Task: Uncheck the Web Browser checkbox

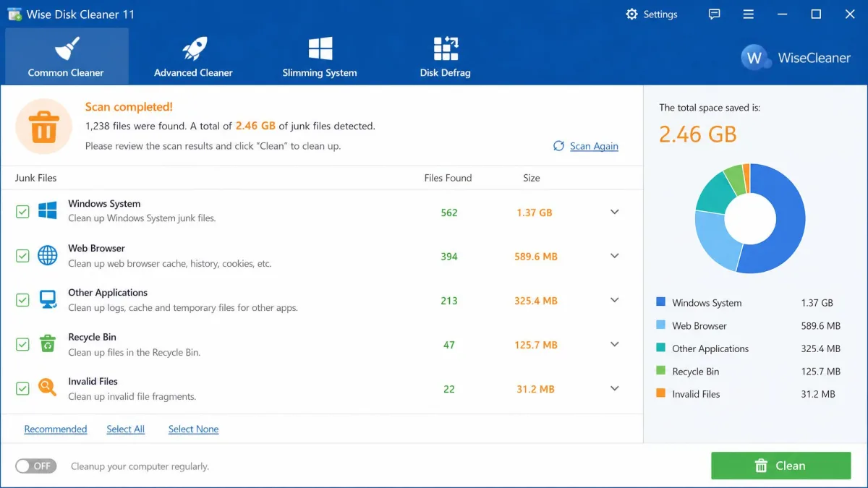Action: (22, 256)
